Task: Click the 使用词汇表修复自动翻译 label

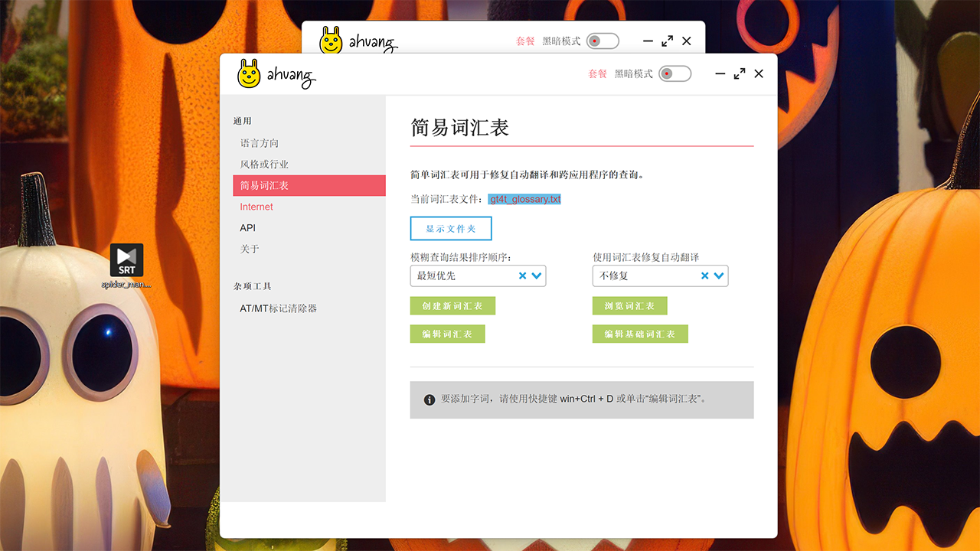Action: click(646, 257)
